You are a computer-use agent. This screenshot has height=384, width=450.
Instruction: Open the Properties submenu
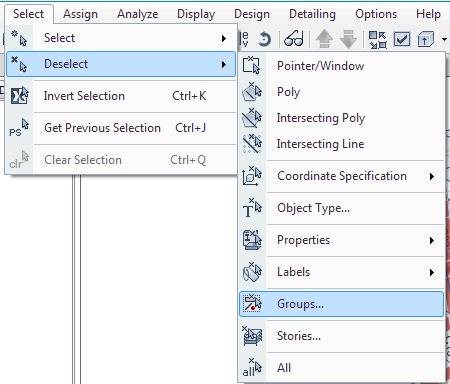pos(341,240)
